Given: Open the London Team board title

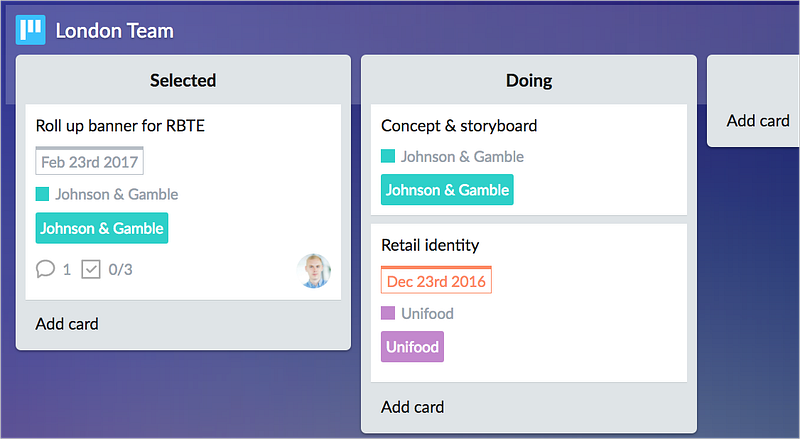Looking at the screenshot, I should point(114,31).
